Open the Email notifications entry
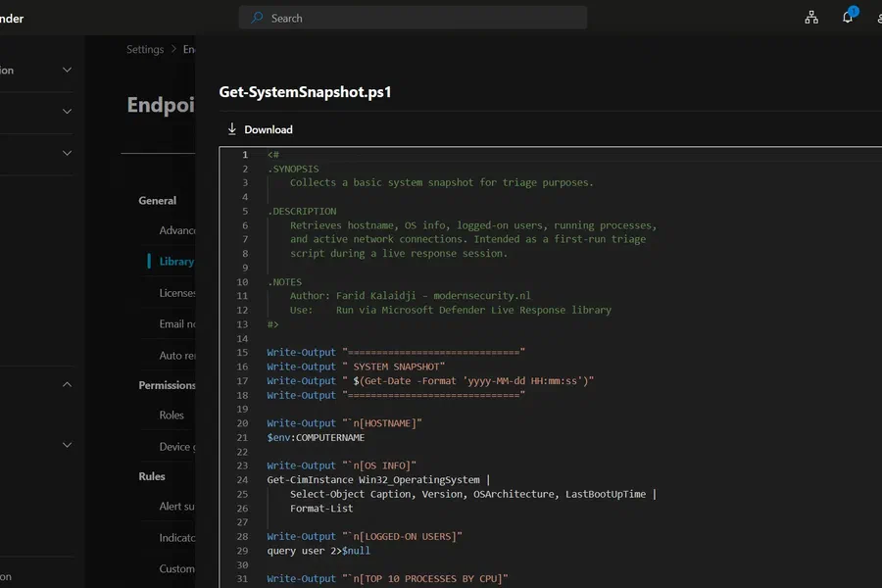Screen dimensions: 882x588 pos(177,324)
